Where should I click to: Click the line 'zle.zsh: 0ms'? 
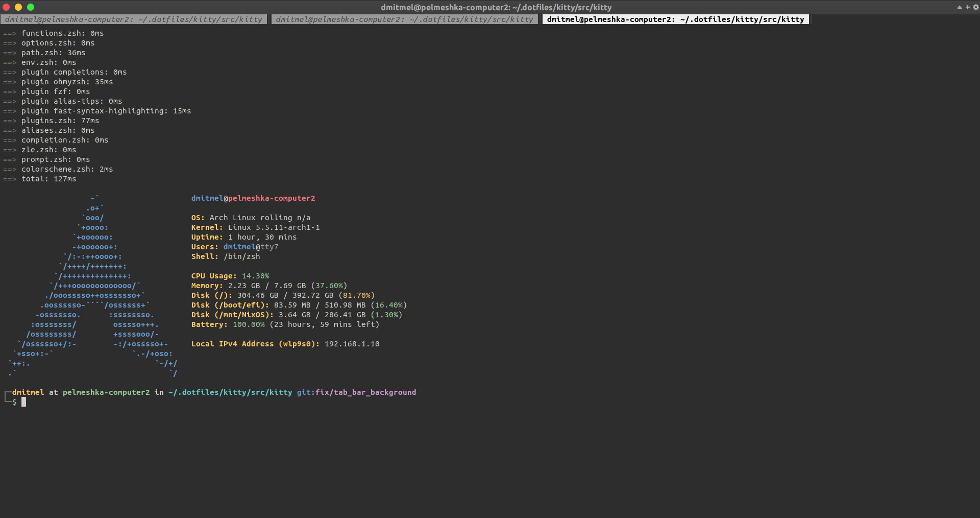coord(40,150)
